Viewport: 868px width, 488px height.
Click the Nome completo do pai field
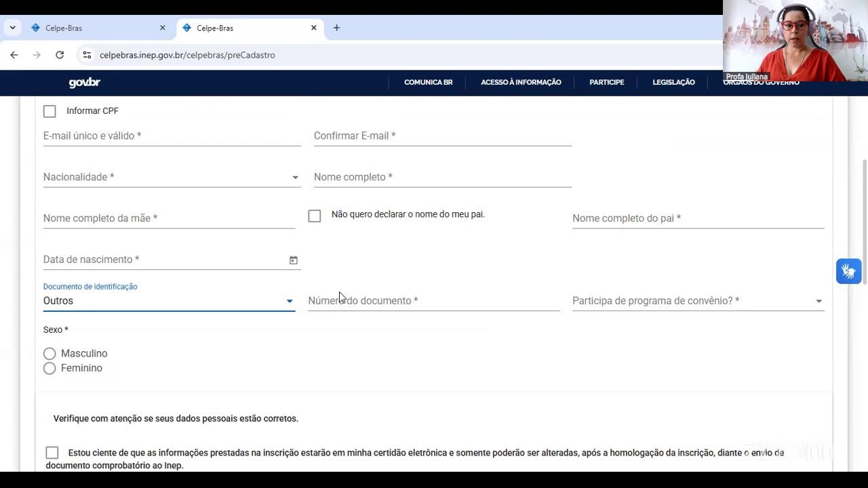698,218
